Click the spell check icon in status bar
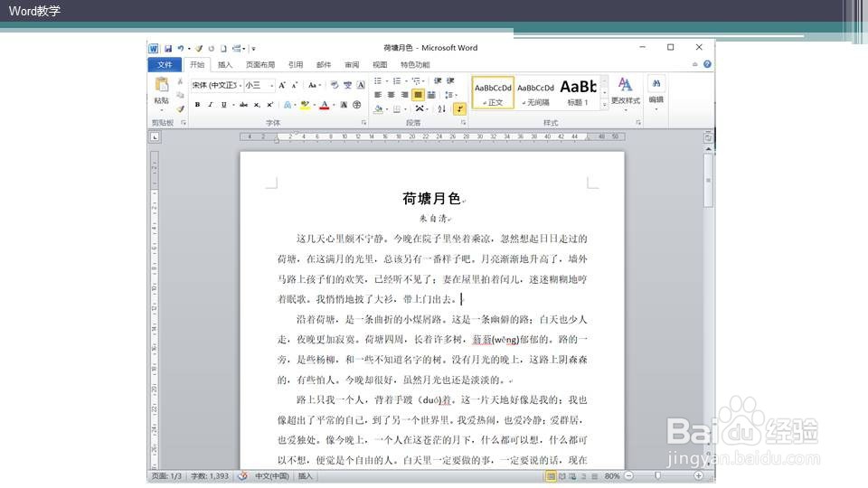 [x=242, y=476]
